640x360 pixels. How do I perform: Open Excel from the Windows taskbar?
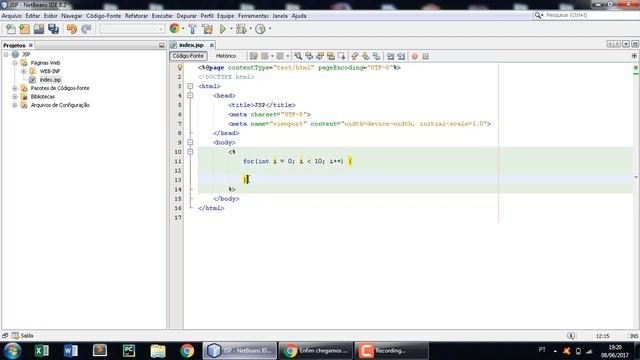click(41, 351)
